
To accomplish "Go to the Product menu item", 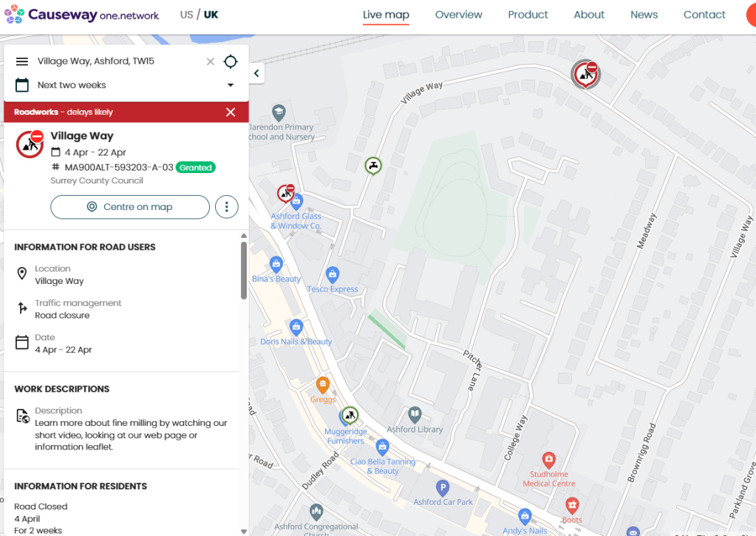I will [x=528, y=15].
